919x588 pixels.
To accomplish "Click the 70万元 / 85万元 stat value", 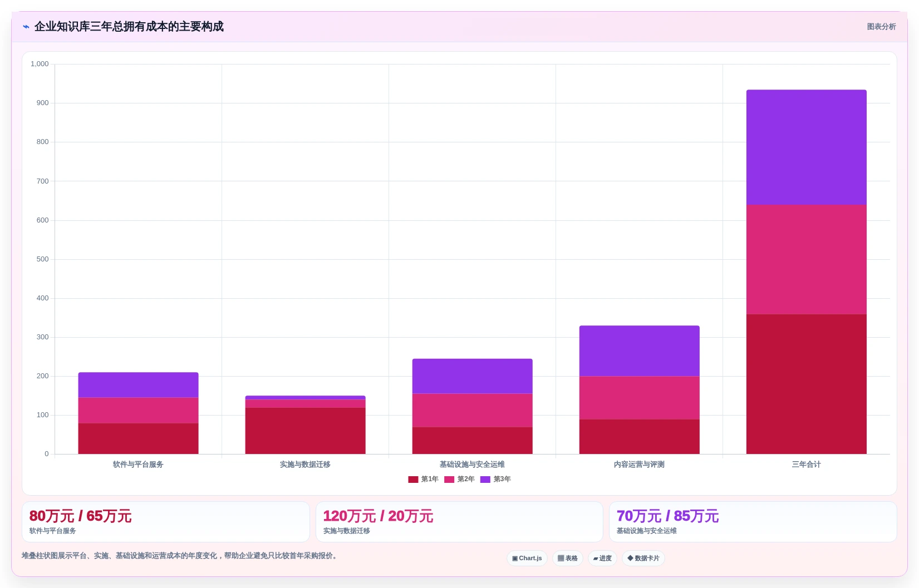I will pyautogui.click(x=667, y=516).
